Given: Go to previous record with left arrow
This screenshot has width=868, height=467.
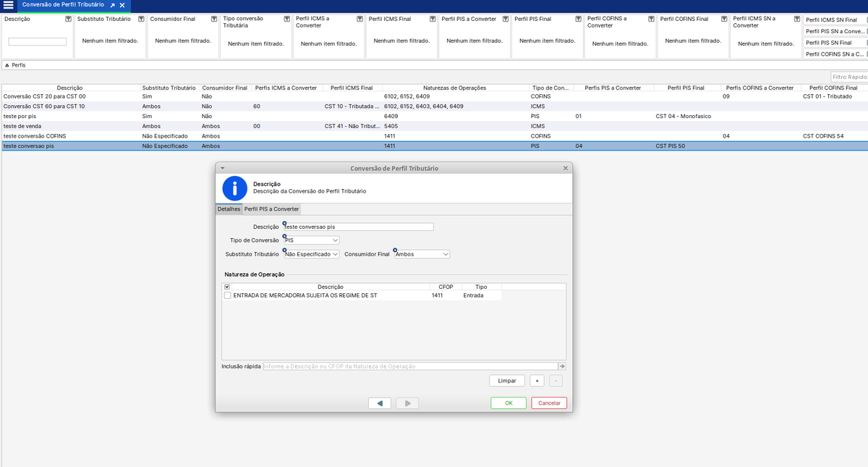Looking at the screenshot, I should (x=380, y=403).
